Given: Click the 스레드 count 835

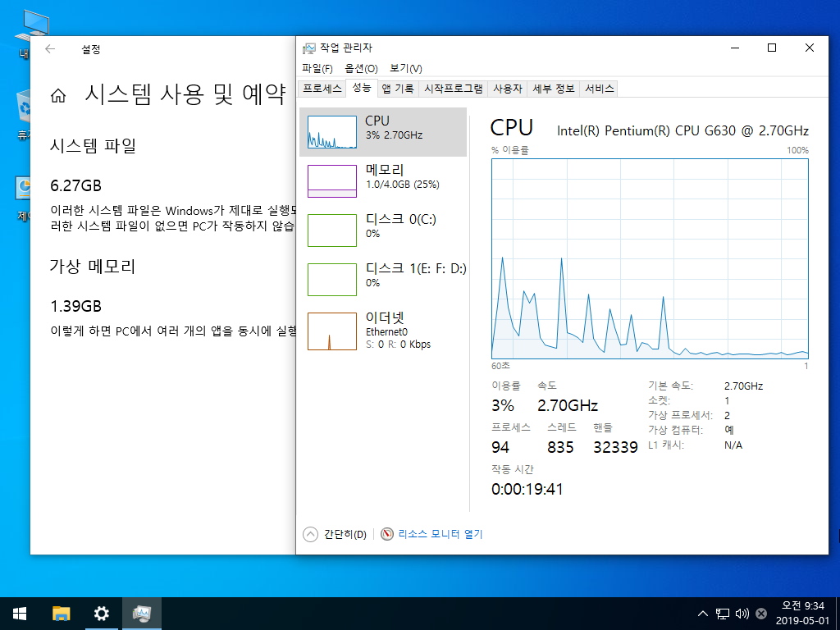Looking at the screenshot, I should point(560,447).
